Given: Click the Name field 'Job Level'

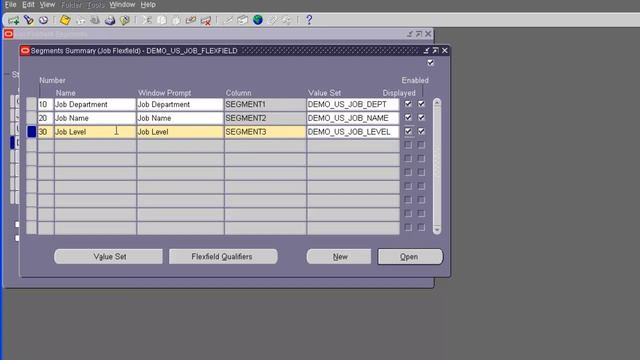Looking at the screenshot, I should [x=95, y=131].
